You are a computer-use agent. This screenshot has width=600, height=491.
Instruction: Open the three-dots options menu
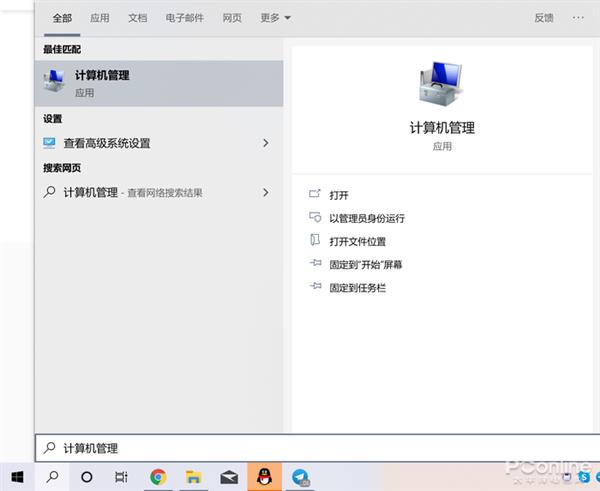coord(578,18)
